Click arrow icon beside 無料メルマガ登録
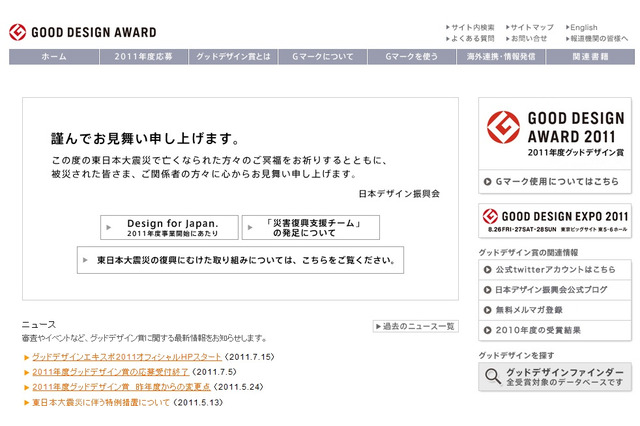Image resolution: width=640 pixels, height=426 pixels. [487, 310]
